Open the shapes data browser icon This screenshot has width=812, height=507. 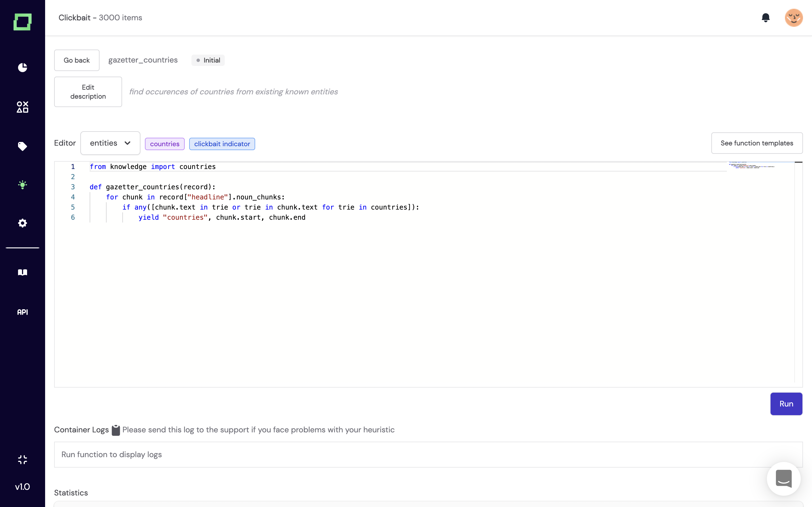(23, 107)
